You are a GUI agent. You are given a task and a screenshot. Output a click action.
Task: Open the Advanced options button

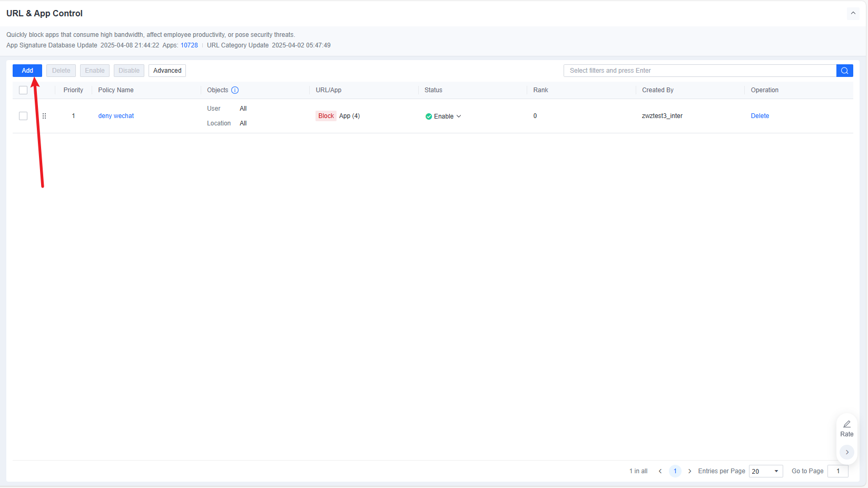(167, 71)
